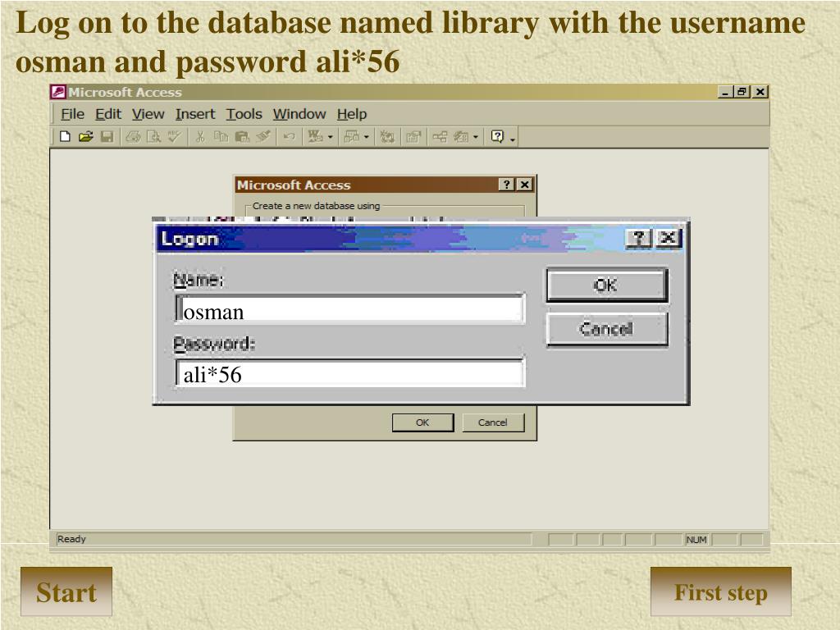The width and height of the screenshot is (840, 630).
Task: Click the Relationships toolbar icon
Action: coord(440,137)
